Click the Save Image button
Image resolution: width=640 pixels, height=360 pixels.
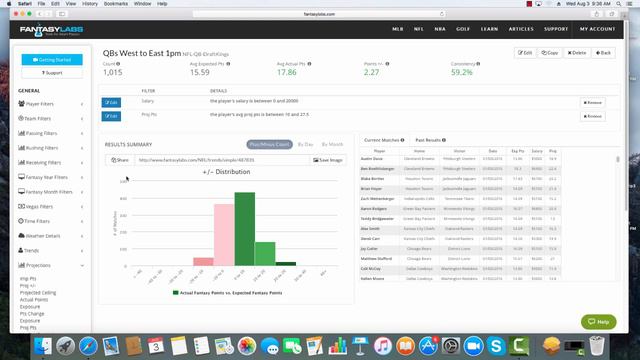click(328, 160)
